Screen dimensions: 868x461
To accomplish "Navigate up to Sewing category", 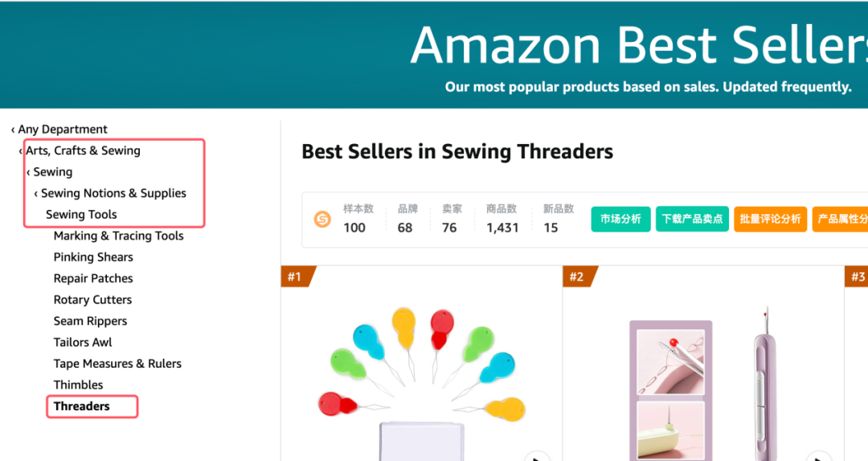I will [x=52, y=172].
